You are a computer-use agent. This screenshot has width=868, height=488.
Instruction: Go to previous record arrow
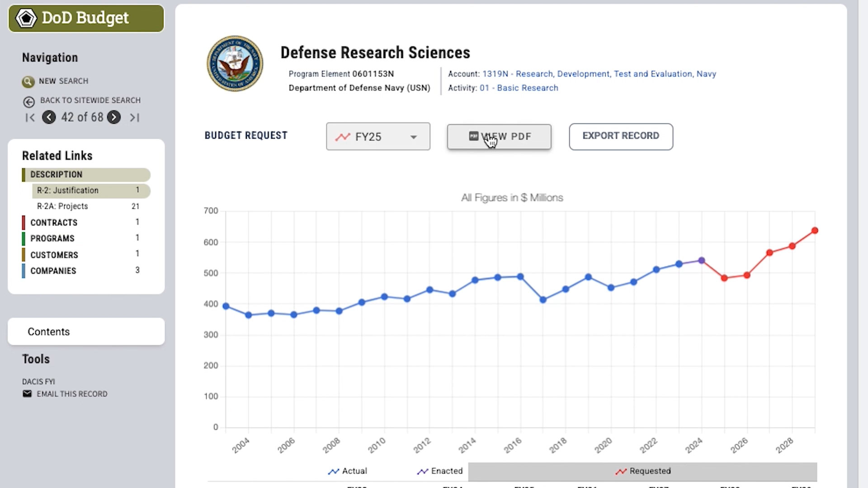tap(49, 117)
